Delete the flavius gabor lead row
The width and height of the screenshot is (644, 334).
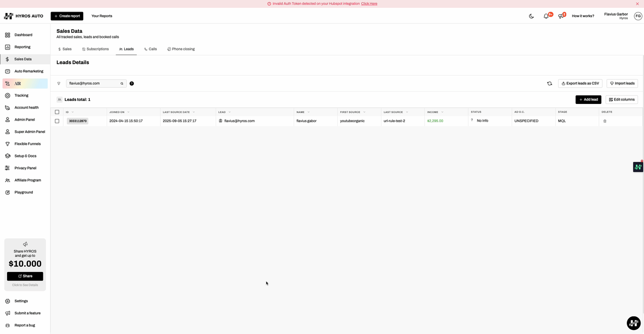(605, 121)
